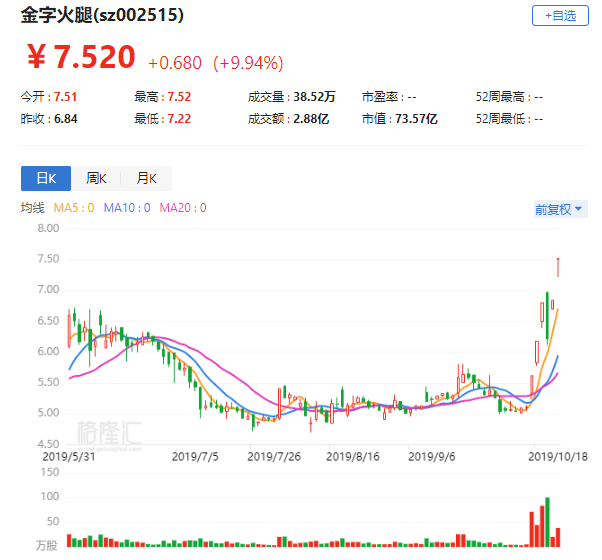This screenshot has width=602, height=560.
Task: Click date label 2019/7/5 on axis
Action: pos(195,457)
